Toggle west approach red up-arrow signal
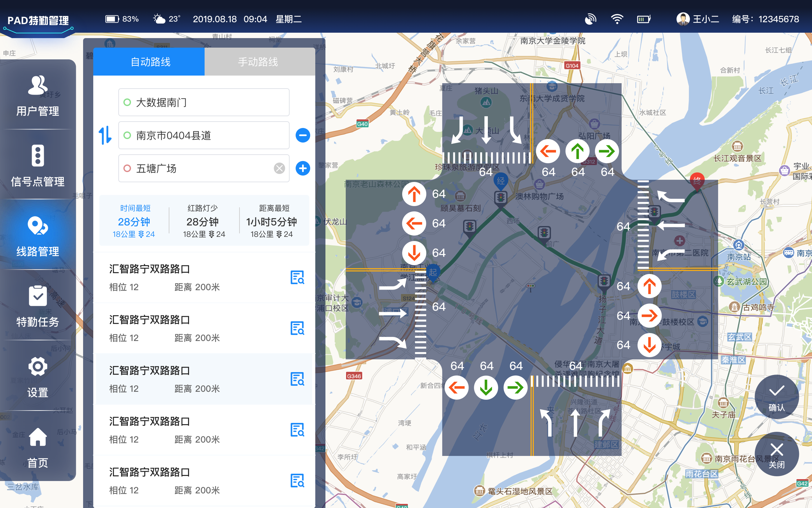Viewport: 812px width, 508px height. [414, 194]
